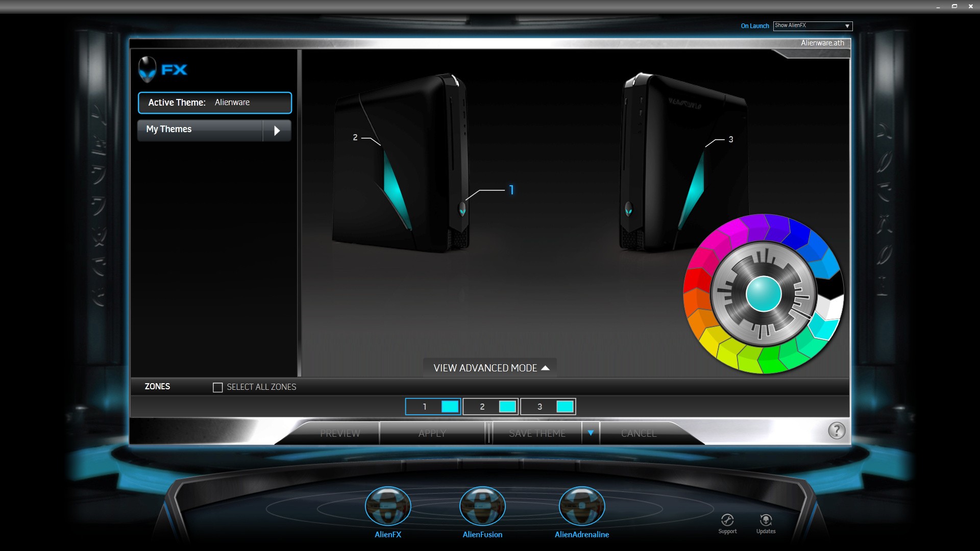Select zone 3 in the zones bar
The width and height of the screenshot is (980, 551).
click(x=548, y=407)
